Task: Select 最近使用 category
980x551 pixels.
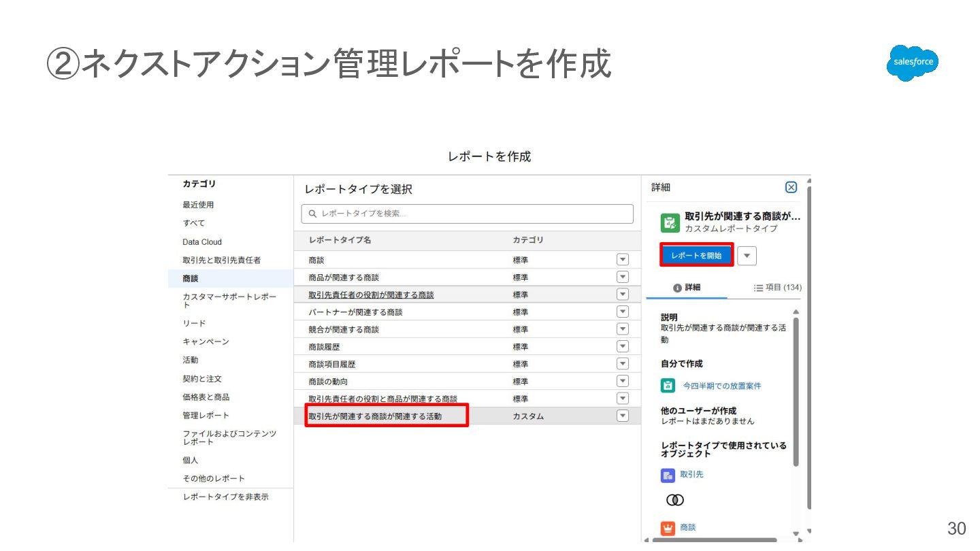Action: (198, 205)
